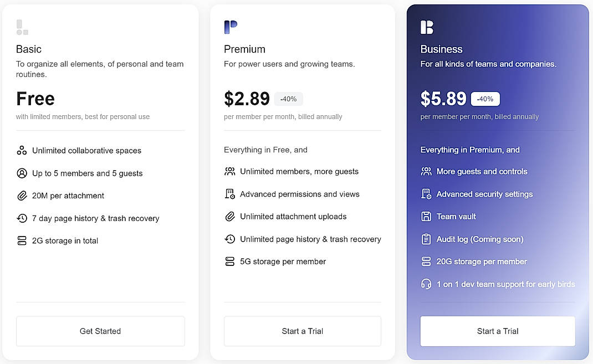Click Start a Trial for Premium
This screenshot has width=593, height=364.
302,331
